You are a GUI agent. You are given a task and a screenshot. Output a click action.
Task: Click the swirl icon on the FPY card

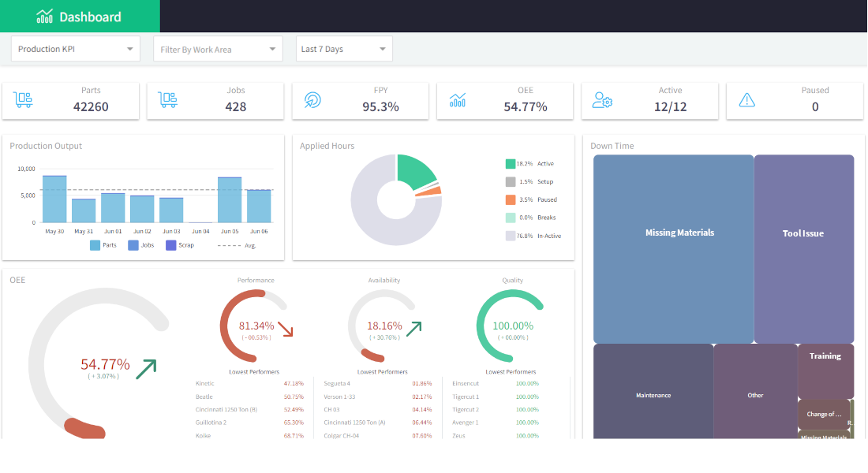click(313, 100)
